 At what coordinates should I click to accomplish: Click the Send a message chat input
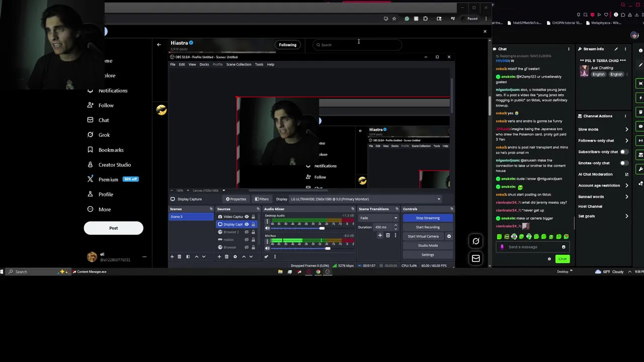(x=532, y=247)
